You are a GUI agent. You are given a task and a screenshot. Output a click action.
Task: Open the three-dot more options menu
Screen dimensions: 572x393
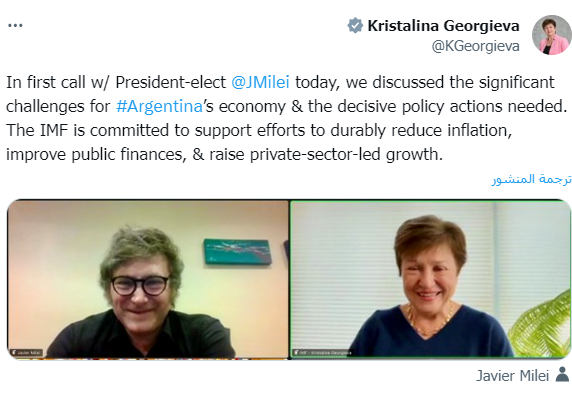tap(15, 26)
